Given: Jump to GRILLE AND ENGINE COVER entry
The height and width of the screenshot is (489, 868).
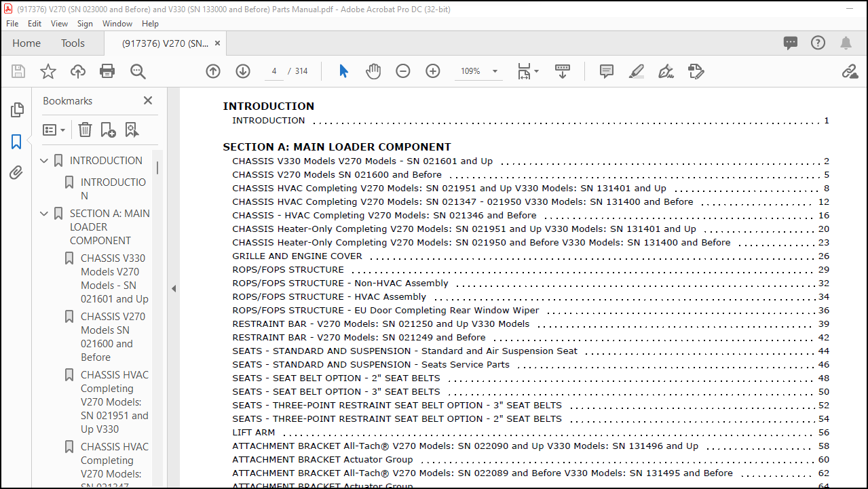Looking at the screenshot, I should 297,256.
